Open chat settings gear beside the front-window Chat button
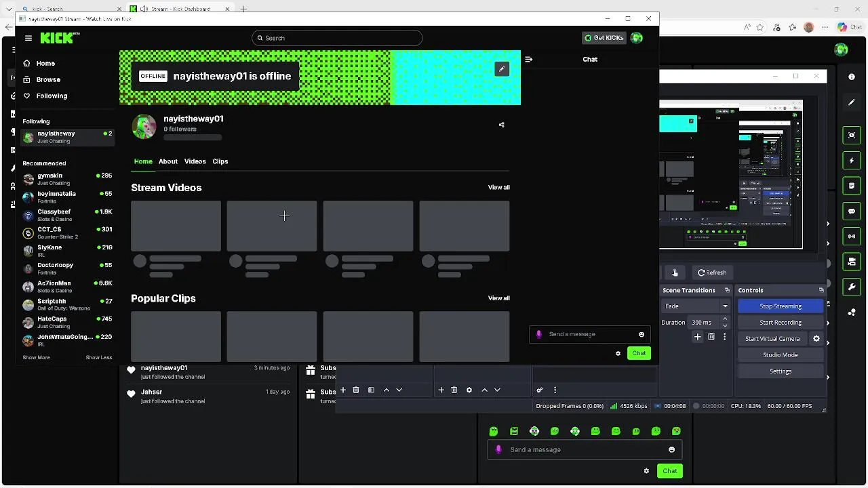The height and width of the screenshot is (488, 868). click(618, 353)
